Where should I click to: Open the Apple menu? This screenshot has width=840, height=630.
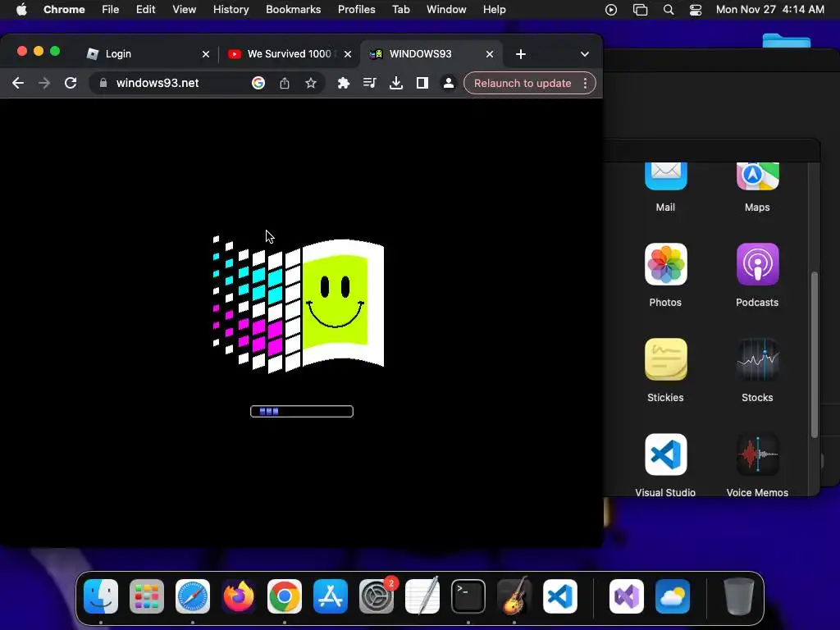click(x=21, y=9)
